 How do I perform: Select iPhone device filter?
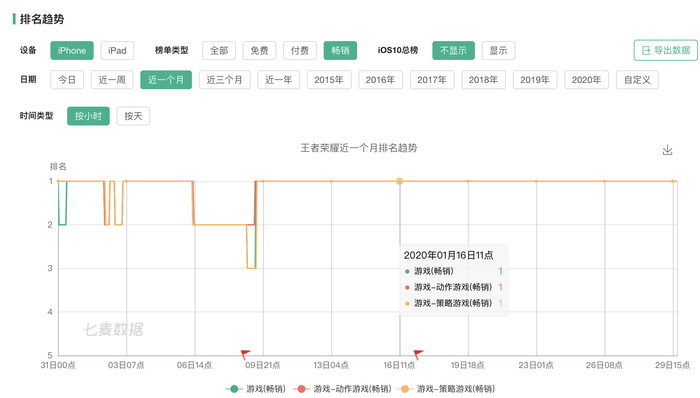[72, 50]
